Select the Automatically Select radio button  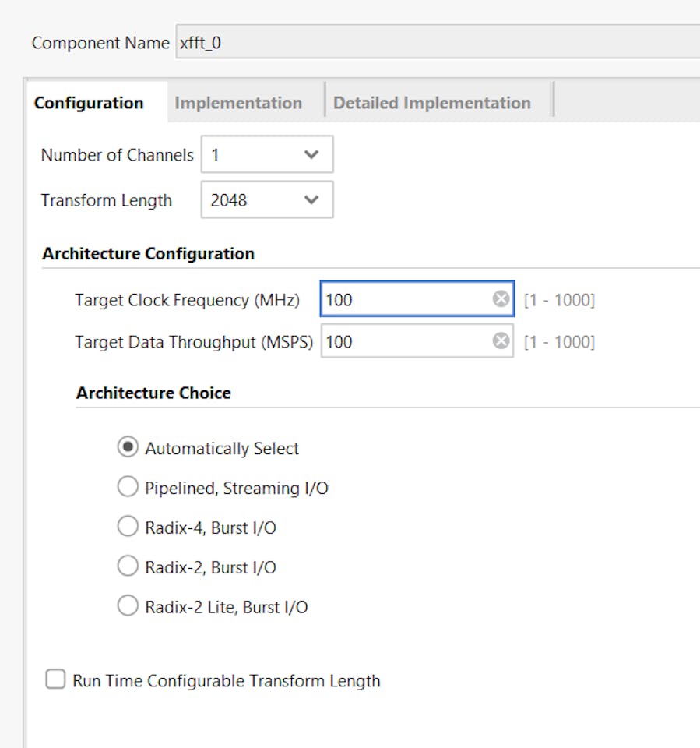(x=127, y=448)
